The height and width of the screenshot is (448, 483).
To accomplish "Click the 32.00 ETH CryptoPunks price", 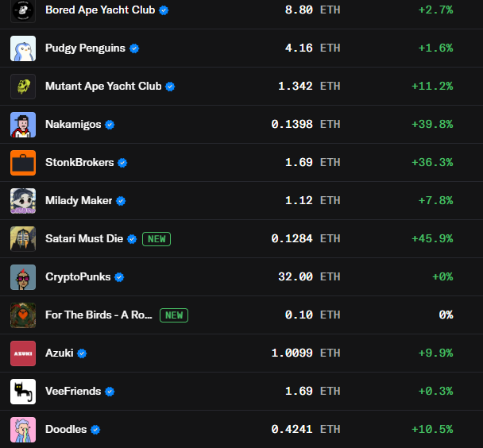I will [309, 277].
